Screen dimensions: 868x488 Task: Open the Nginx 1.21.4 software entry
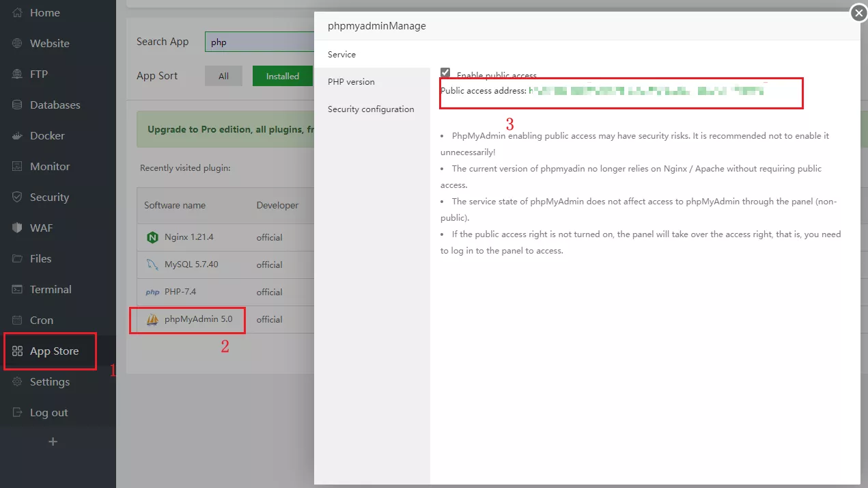[x=189, y=237]
